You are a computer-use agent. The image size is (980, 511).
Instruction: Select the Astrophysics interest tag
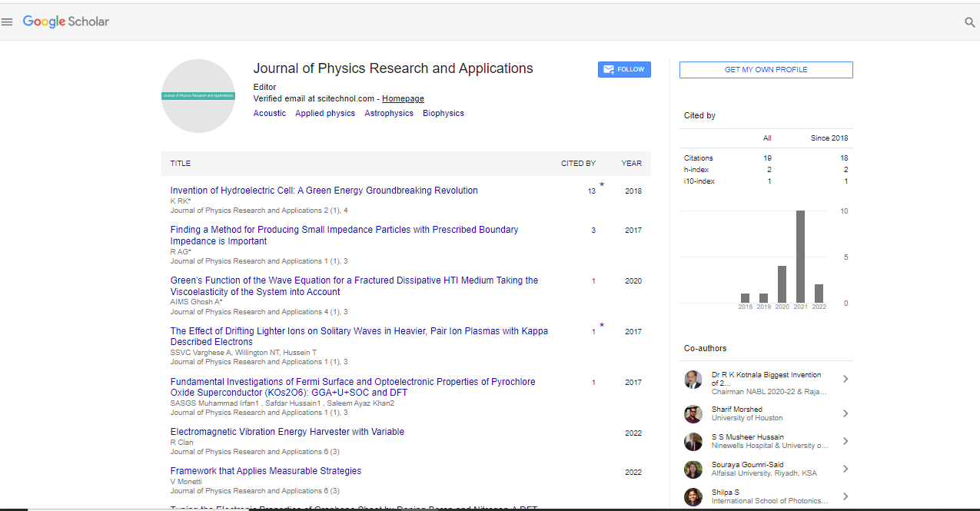pos(389,113)
